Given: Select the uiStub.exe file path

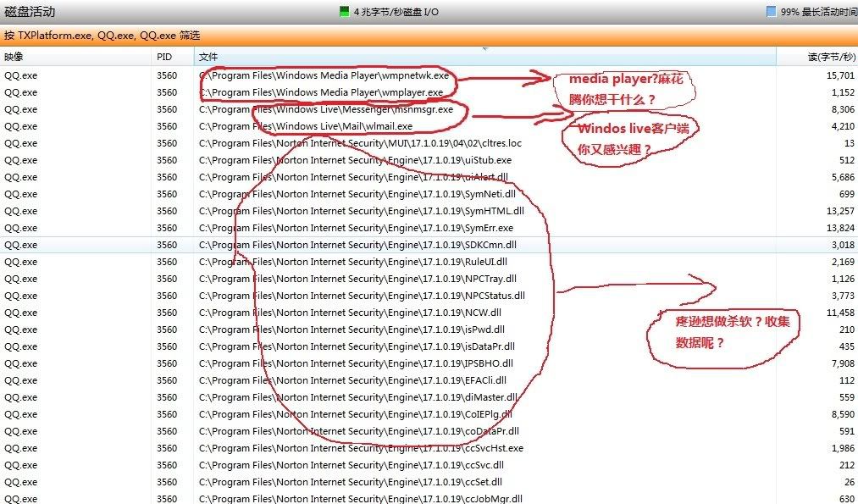Looking at the screenshot, I should tap(355, 160).
